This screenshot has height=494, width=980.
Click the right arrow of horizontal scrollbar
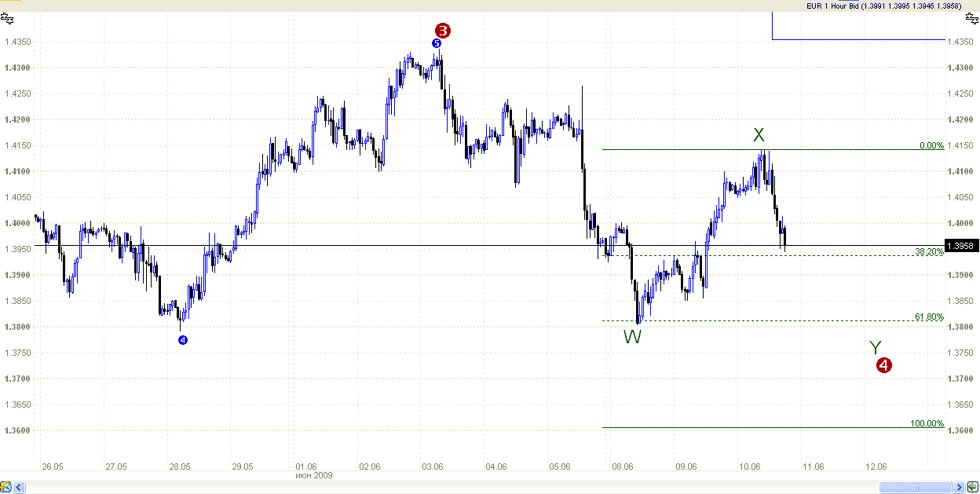click(959, 487)
